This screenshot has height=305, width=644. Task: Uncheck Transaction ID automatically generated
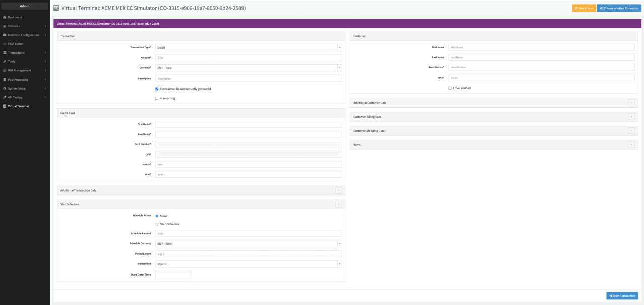click(x=157, y=89)
